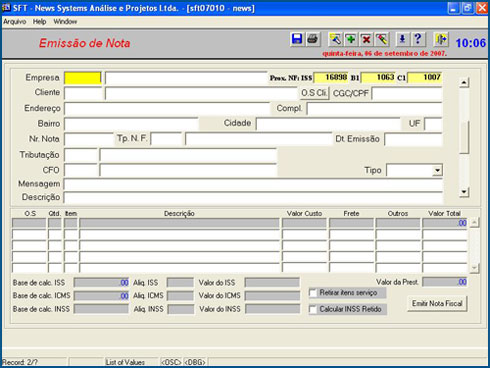Click the Empresa name field
Viewport: 490px width, 368px height.
pyautogui.click(x=186, y=78)
